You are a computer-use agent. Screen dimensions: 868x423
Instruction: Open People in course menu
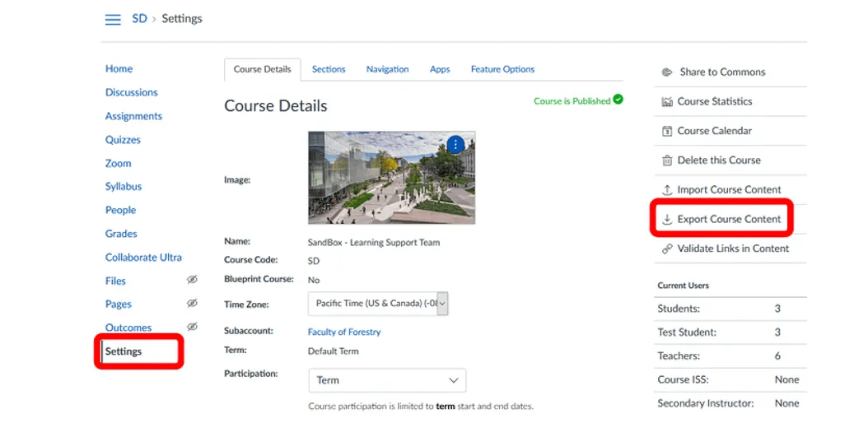pyautogui.click(x=121, y=210)
